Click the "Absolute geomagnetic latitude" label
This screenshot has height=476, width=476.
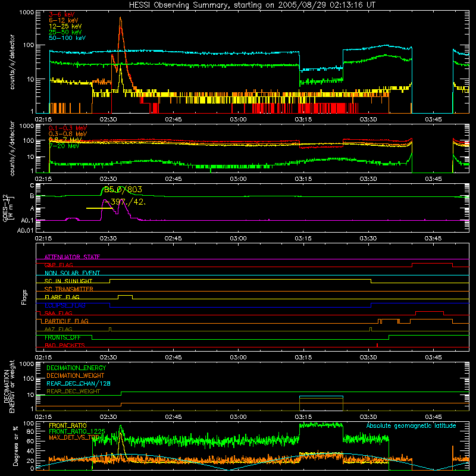tap(411, 425)
